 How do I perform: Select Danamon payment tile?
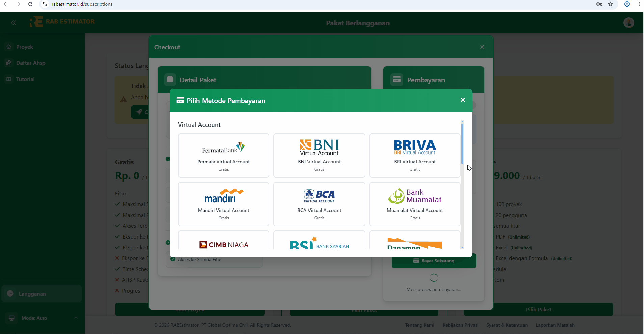click(x=414, y=242)
